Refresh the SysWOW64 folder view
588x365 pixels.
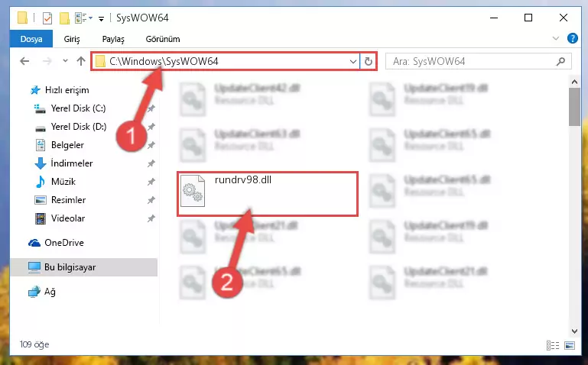click(x=369, y=61)
